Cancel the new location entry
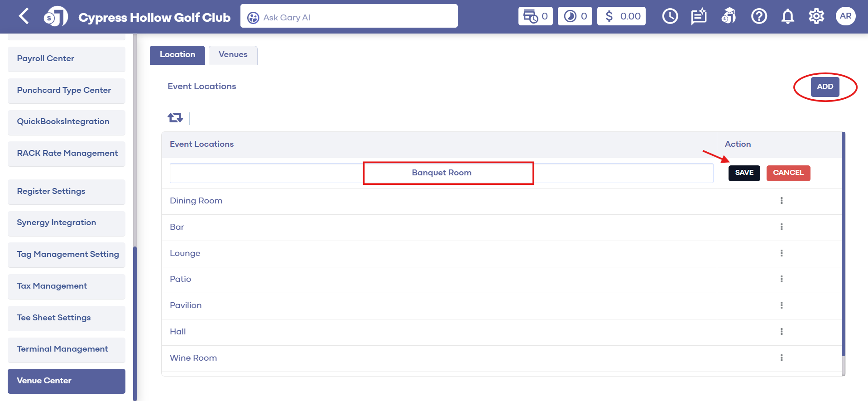868x401 pixels. [788, 173]
